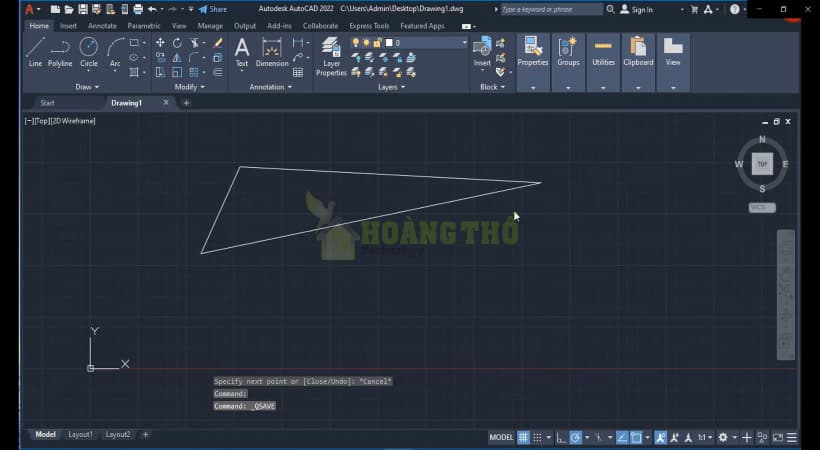Click the Help question mark icon

pyautogui.click(x=735, y=9)
